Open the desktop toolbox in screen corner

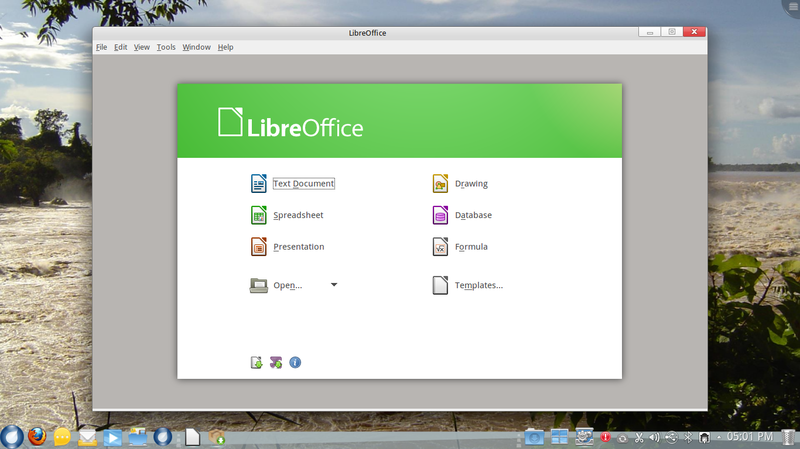[x=792, y=7]
